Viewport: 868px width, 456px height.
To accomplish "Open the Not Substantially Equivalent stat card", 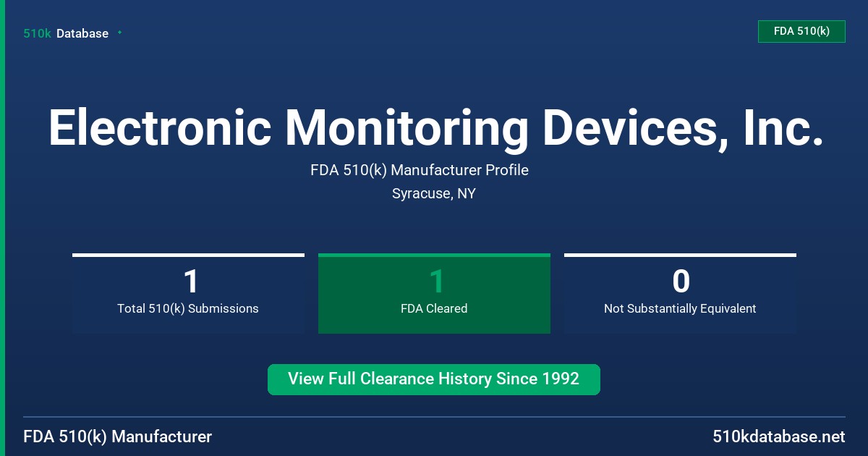I will pos(680,293).
